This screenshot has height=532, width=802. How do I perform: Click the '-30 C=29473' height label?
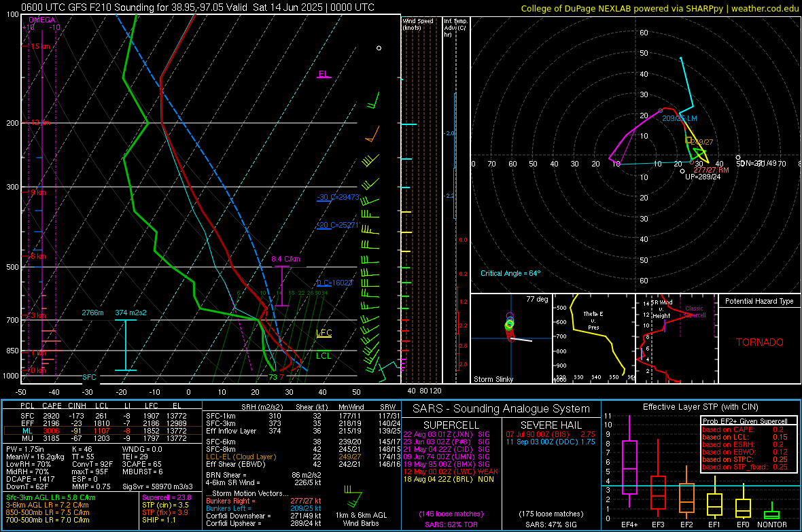[338, 197]
